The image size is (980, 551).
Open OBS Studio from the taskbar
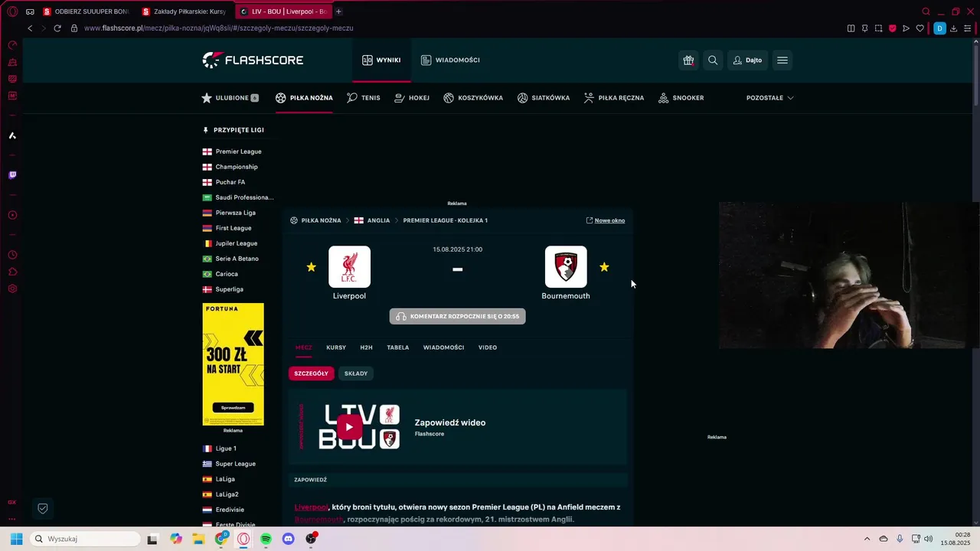point(311,539)
